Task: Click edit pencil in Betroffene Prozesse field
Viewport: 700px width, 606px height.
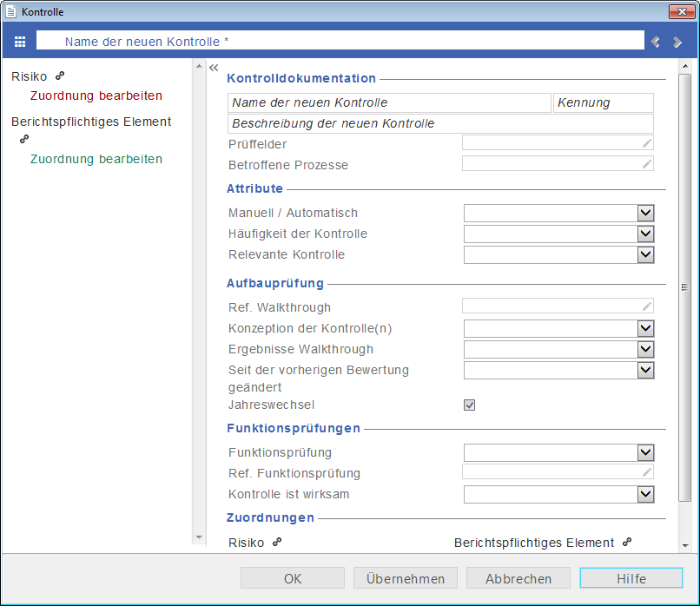Action: coord(646,163)
